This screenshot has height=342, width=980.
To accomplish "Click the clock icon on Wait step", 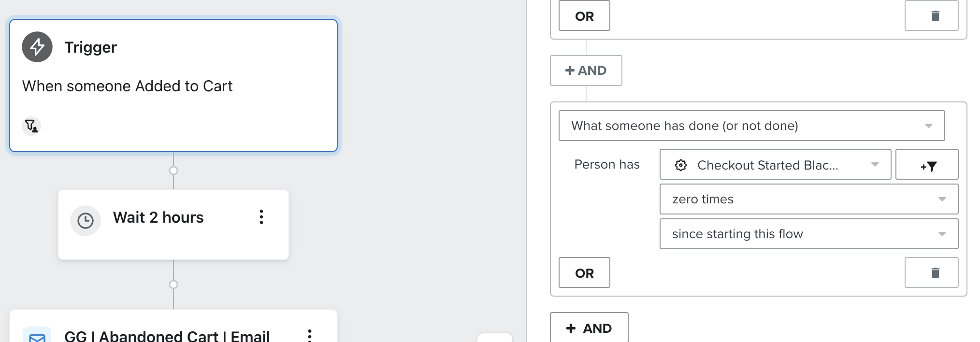I will pyautogui.click(x=86, y=221).
